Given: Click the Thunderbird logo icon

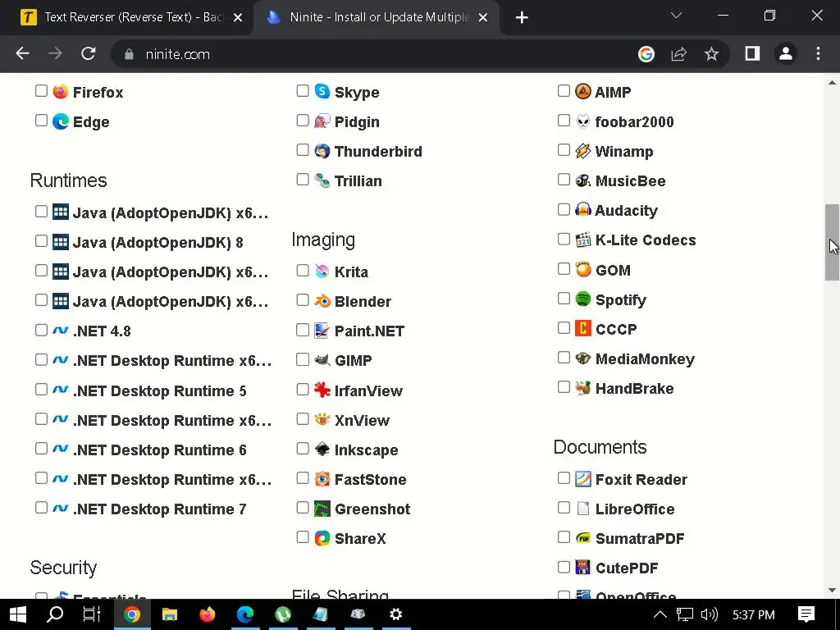Looking at the screenshot, I should [x=322, y=151].
